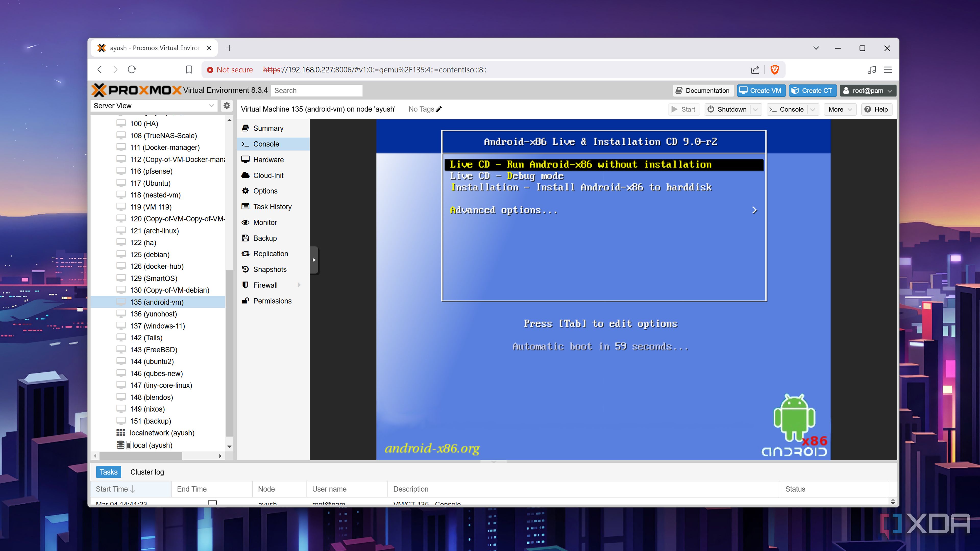Open the Hardware section of the VM
This screenshot has width=980, height=551.
268,160
